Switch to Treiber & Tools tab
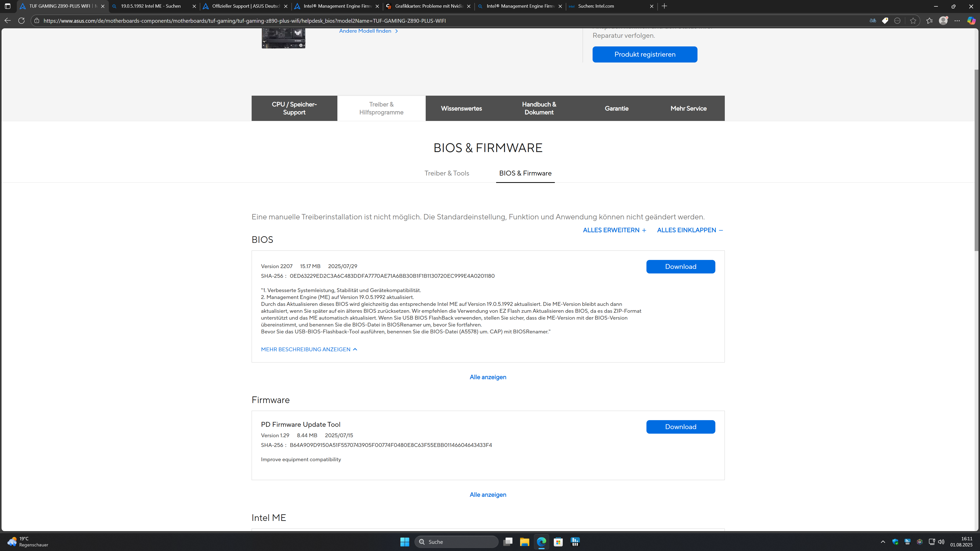980x551 pixels. pyautogui.click(x=447, y=173)
